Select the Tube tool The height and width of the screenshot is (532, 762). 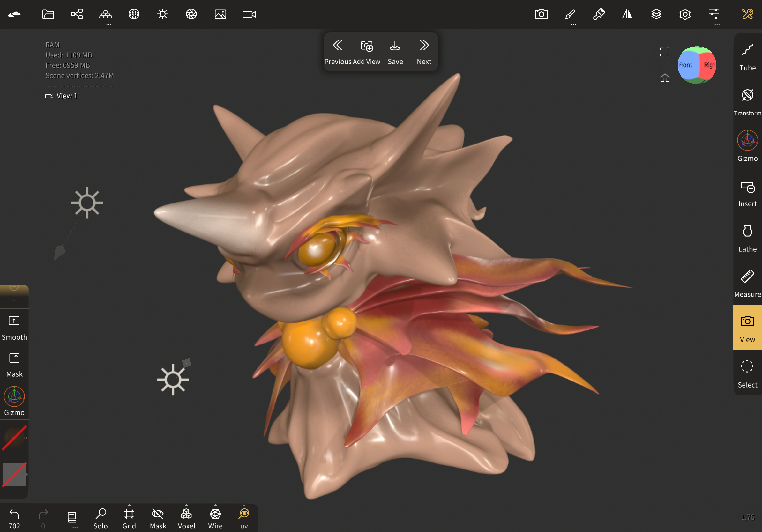point(747,57)
